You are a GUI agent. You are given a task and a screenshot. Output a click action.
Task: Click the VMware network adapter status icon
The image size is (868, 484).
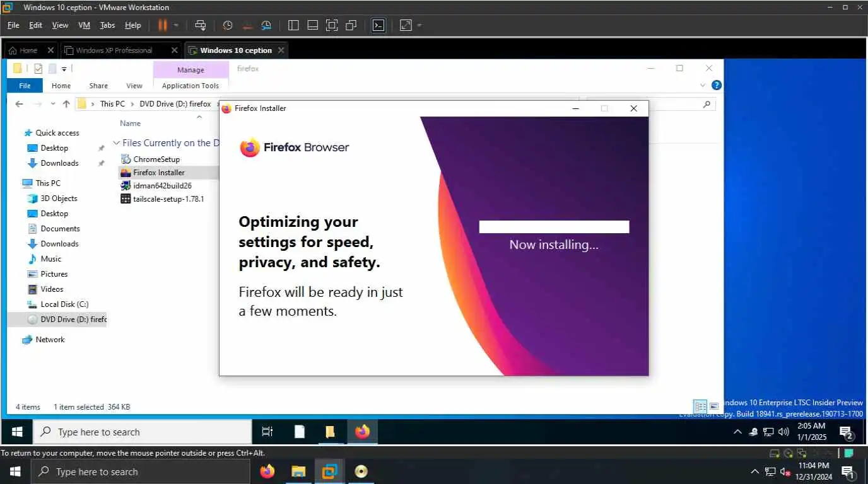[801, 453]
